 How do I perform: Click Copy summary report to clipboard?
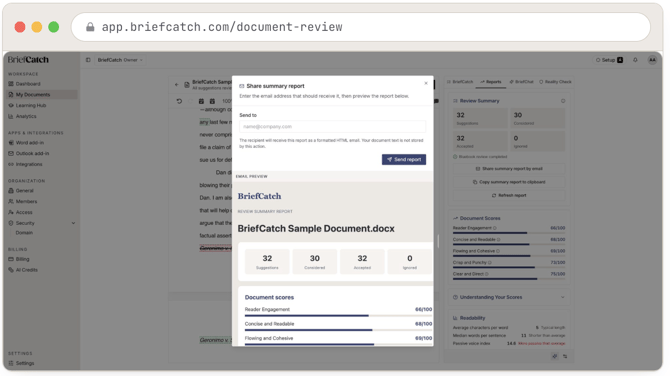[x=509, y=182]
